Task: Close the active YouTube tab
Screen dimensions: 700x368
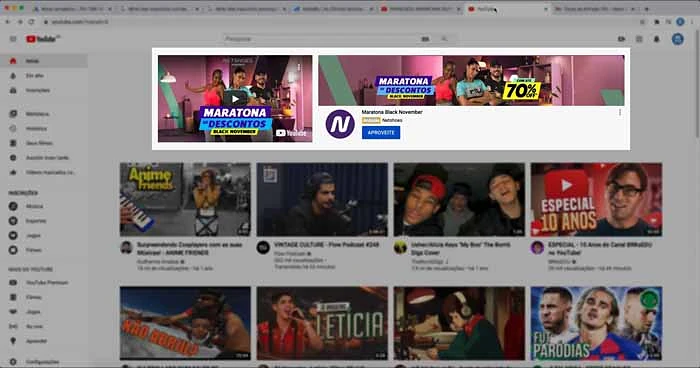Action: (x=546, y=9)
